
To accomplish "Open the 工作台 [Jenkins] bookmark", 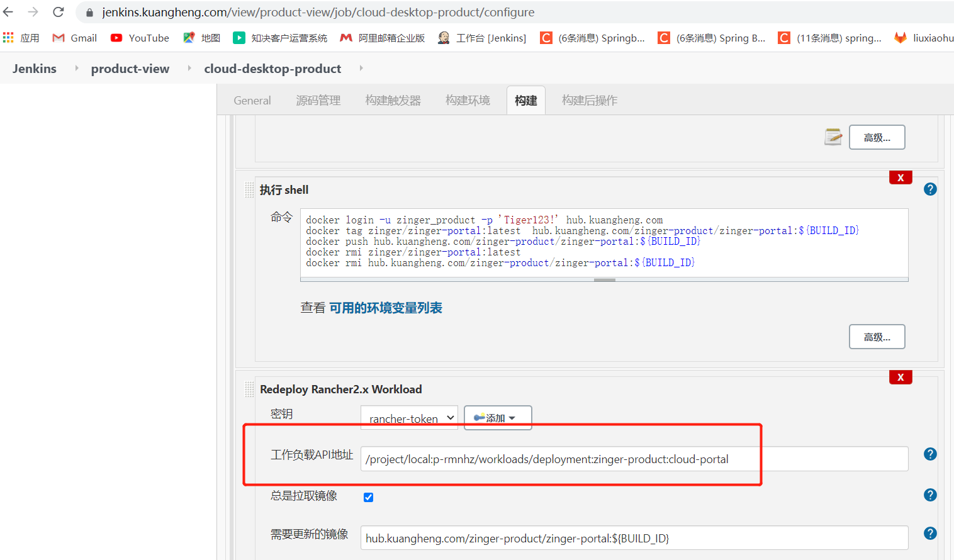I will [x=481, y=38].
